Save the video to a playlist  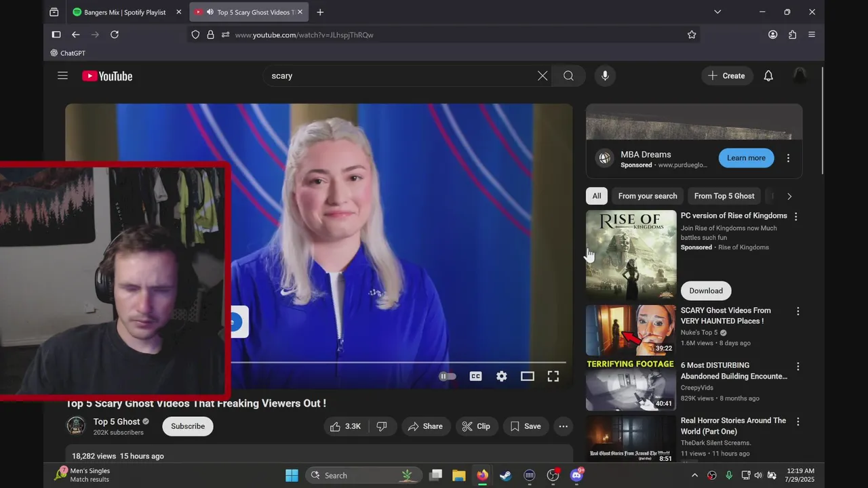526,426
